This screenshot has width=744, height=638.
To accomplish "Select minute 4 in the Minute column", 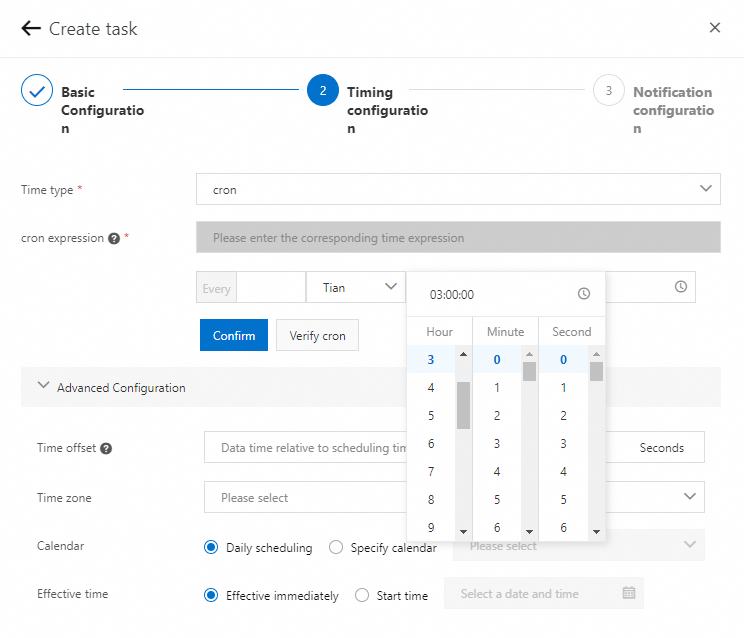I will point(497,472).
